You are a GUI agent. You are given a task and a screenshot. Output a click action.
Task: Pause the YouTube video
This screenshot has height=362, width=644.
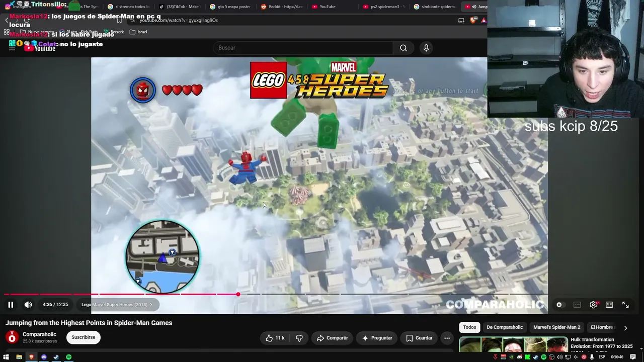[11, 305]
